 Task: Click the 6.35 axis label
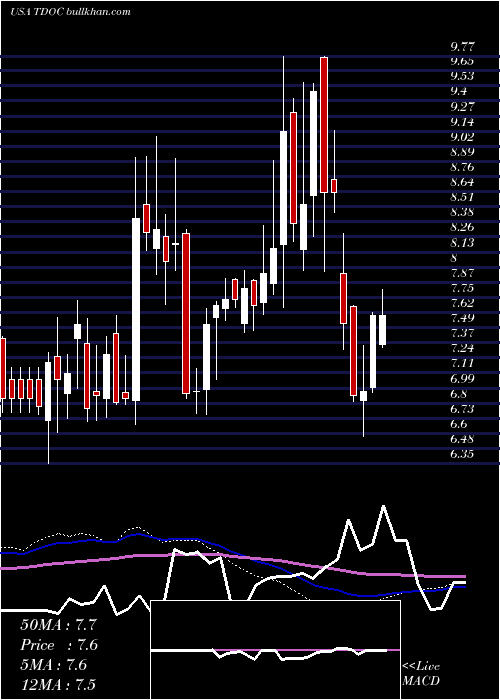pyautogui.click(x=463, y=454)
